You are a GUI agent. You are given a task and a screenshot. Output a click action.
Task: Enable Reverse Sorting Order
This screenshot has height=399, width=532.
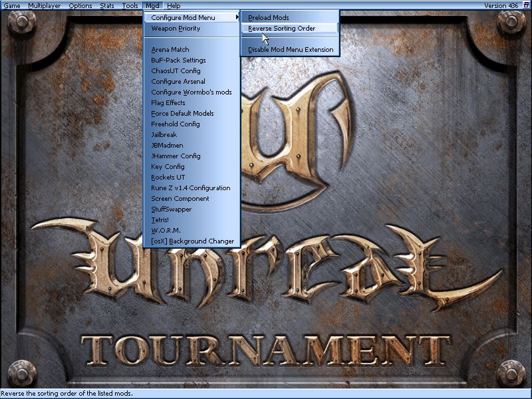click(282, 29)
